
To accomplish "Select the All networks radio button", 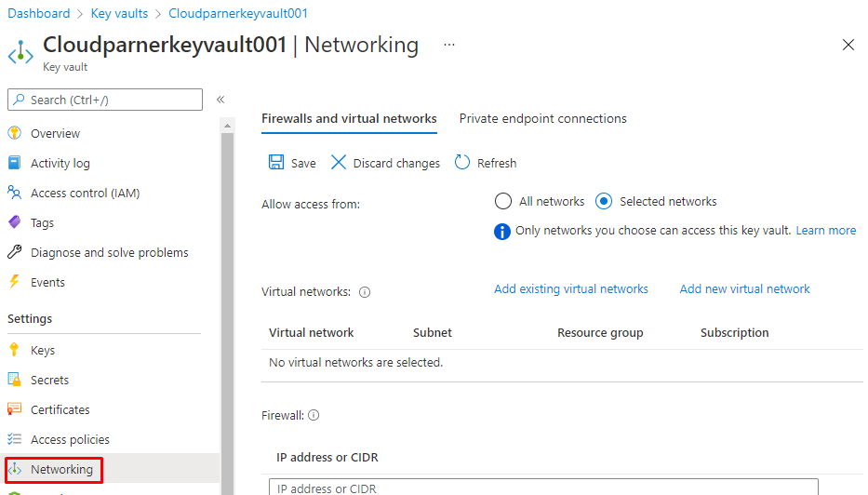I will pyautogui.click(x=503, y=201).
